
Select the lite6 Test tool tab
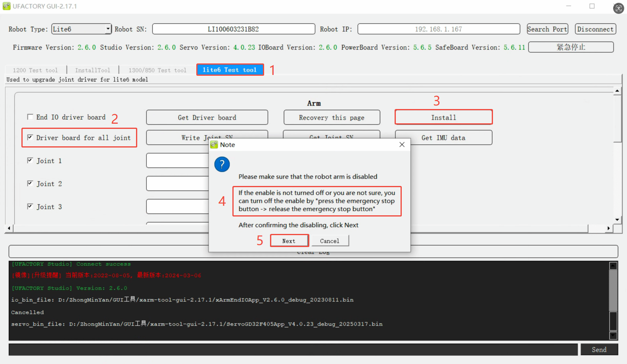click(x=230, y=70)
